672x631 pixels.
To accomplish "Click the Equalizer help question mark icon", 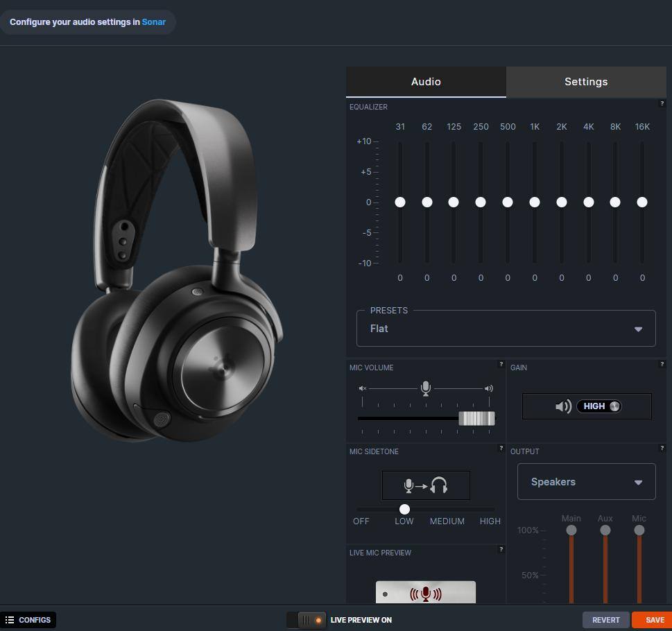I will pyautogui.click(x=662, y=103).
